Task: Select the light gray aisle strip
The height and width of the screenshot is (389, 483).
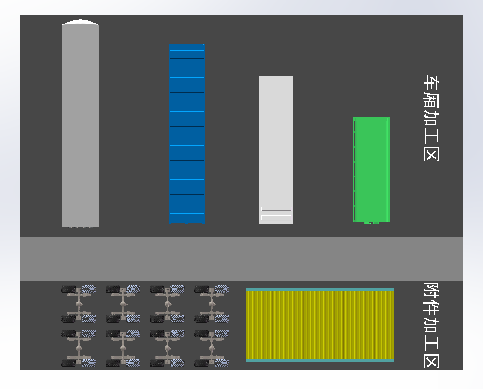Action: pos(241,259)
